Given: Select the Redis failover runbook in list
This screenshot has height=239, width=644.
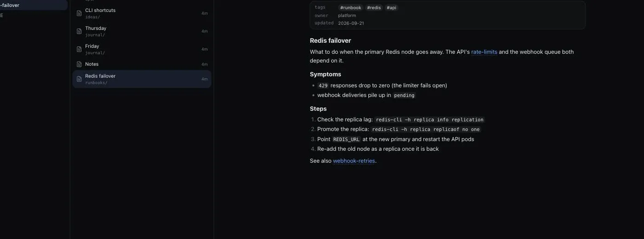Looking at the screenshot, I should pos(142,79).
